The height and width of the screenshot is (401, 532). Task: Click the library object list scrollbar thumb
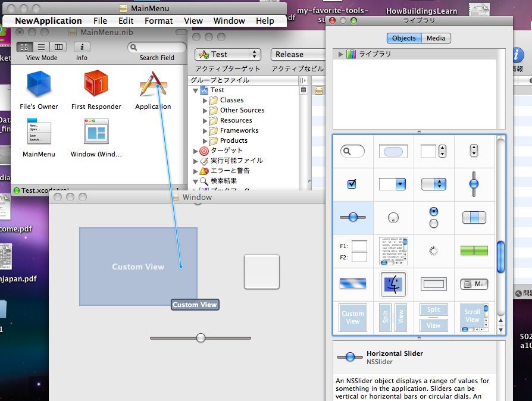(500, 257)
